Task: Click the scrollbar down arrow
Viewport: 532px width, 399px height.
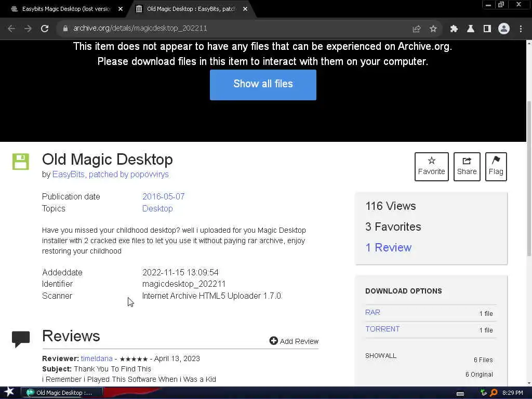Action: click(529, 383)
